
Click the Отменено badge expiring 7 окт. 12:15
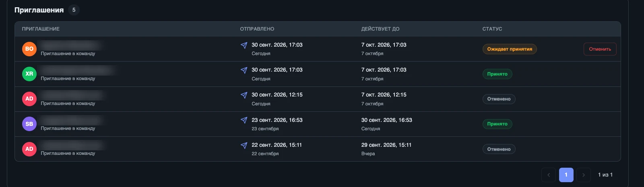tap(499, 99)
